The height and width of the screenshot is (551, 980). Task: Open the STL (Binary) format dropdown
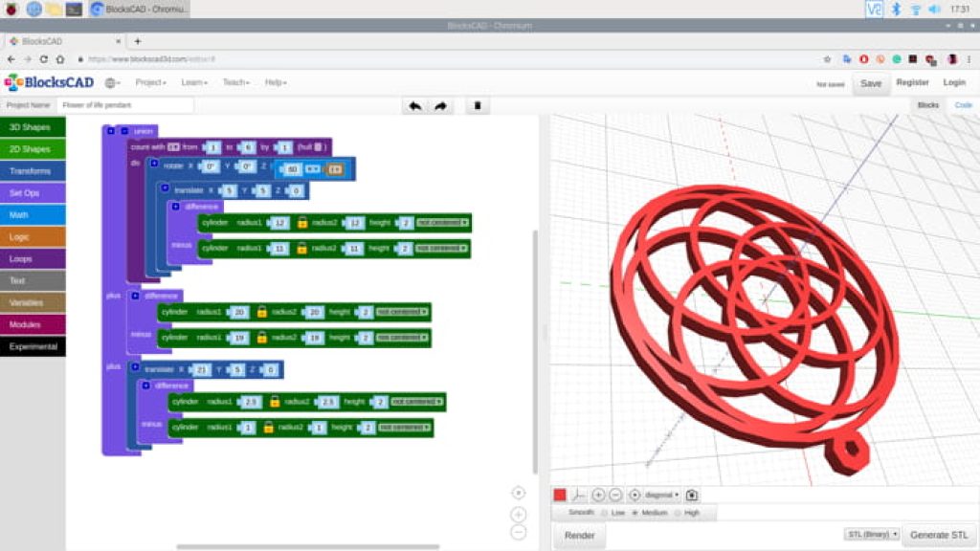click(x=872, y=534)
